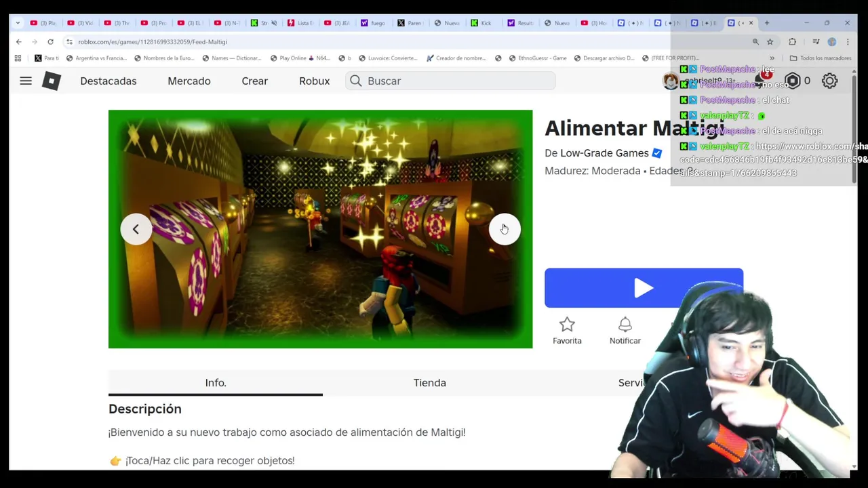Open the Chrome apps grid icon

[x=18, y=58]
